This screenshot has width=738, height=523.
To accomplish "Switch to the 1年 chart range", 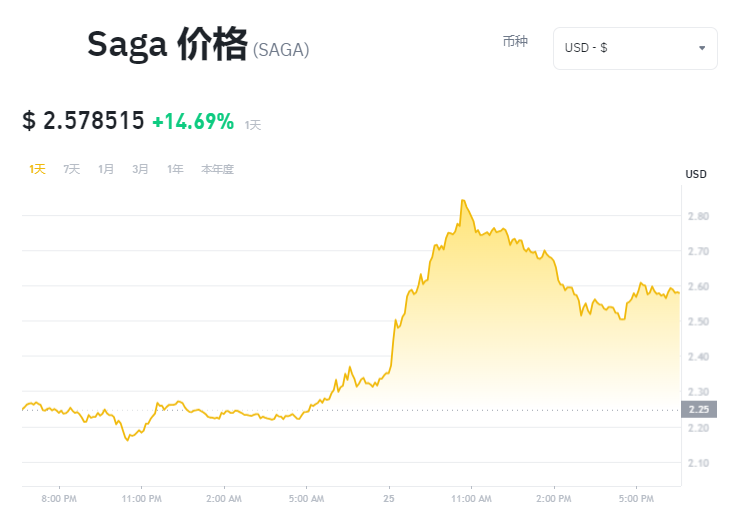I will [x=175, y=169].
